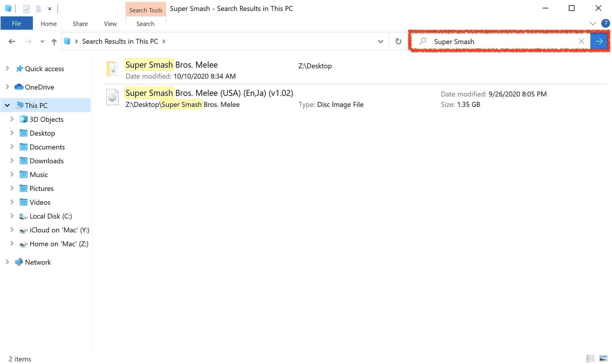Viewport: 612px width, 364px height.
Task: Click the search refresh button
Action: point(397,41)
